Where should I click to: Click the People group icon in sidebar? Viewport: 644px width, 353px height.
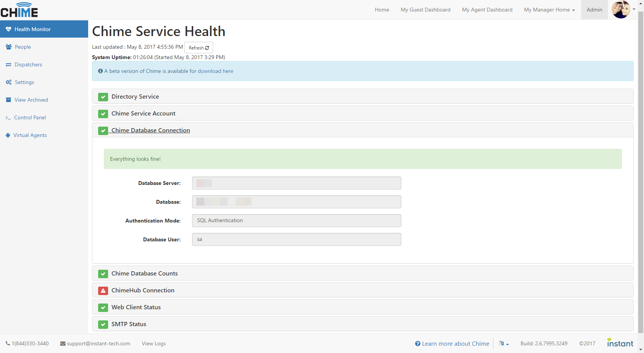pos(8,47)
